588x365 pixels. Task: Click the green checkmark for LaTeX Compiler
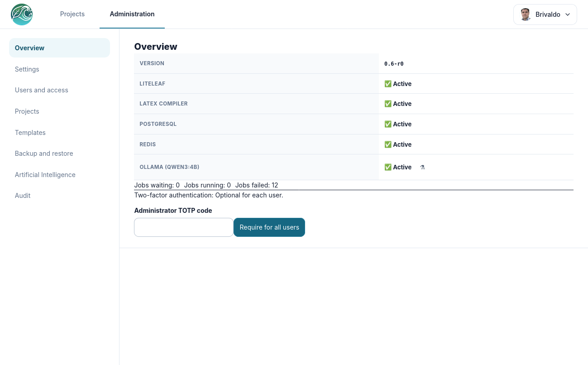pyautogui.click(x=388, y=104)
